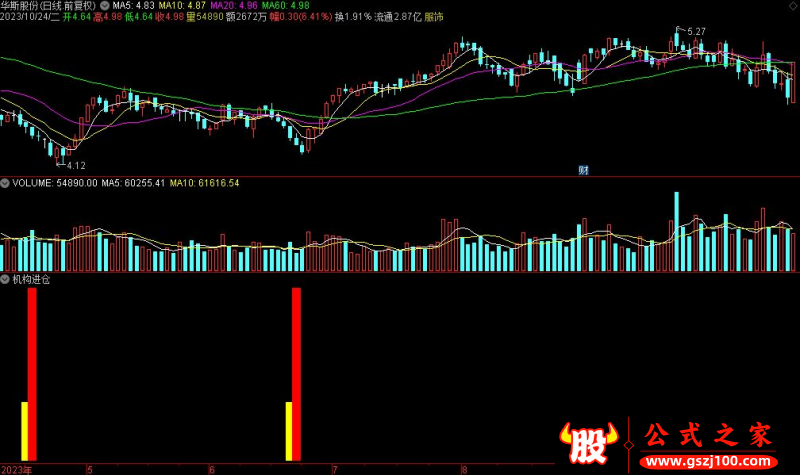Screen dimensions: 800x475
Task: Click the month 5 timeline marker
Action: (90, 470)
